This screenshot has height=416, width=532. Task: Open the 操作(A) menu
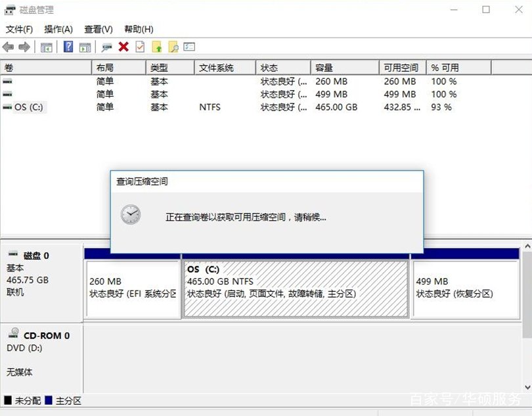[59, 29]
